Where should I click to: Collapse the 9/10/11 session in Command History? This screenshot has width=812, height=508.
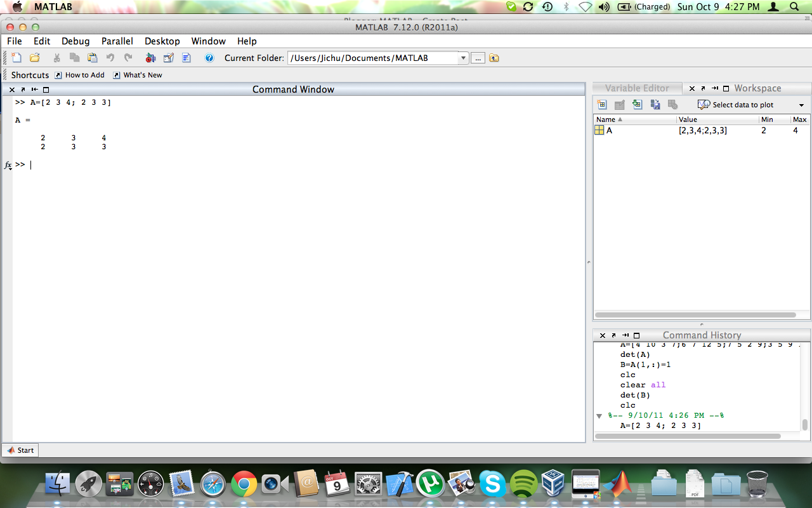click(599, 415)
